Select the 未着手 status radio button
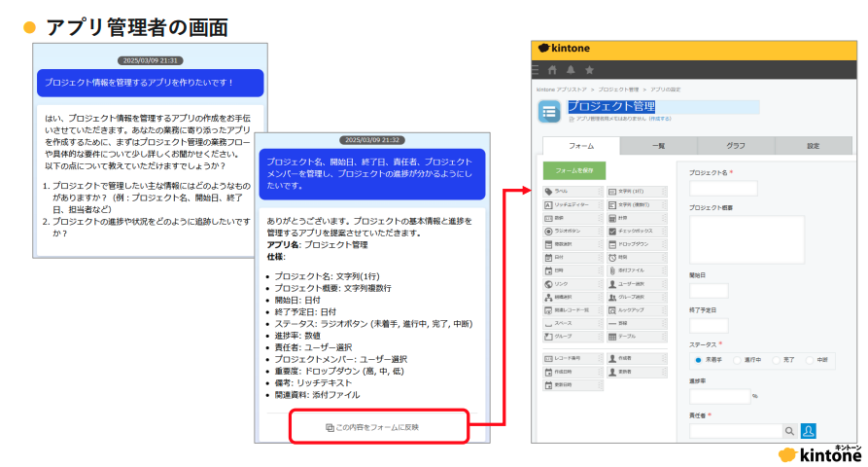The width and height of the screenshot is (868, 467). pos(698,360)
